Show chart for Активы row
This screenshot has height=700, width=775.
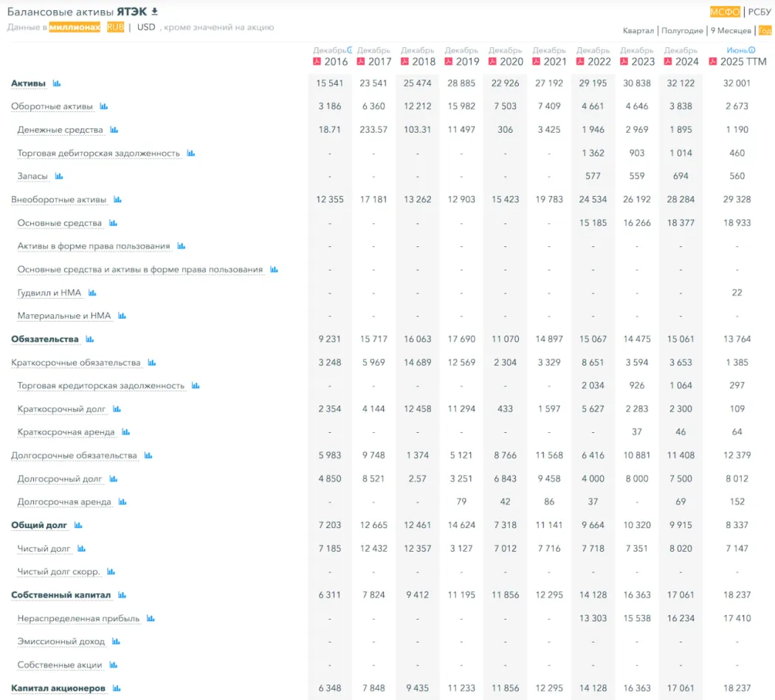[57, 83]
